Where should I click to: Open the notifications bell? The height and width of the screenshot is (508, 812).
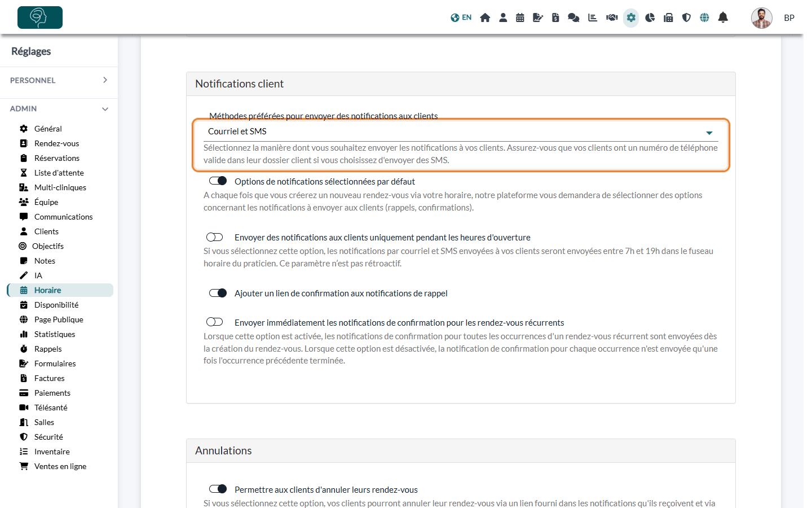(723, 17)
